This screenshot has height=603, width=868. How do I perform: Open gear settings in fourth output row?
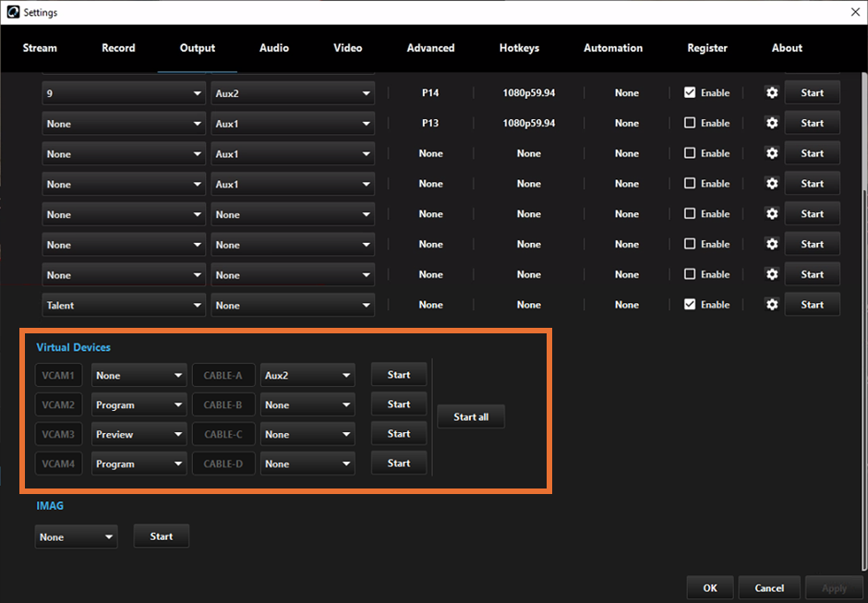click(x=772, y=184)
